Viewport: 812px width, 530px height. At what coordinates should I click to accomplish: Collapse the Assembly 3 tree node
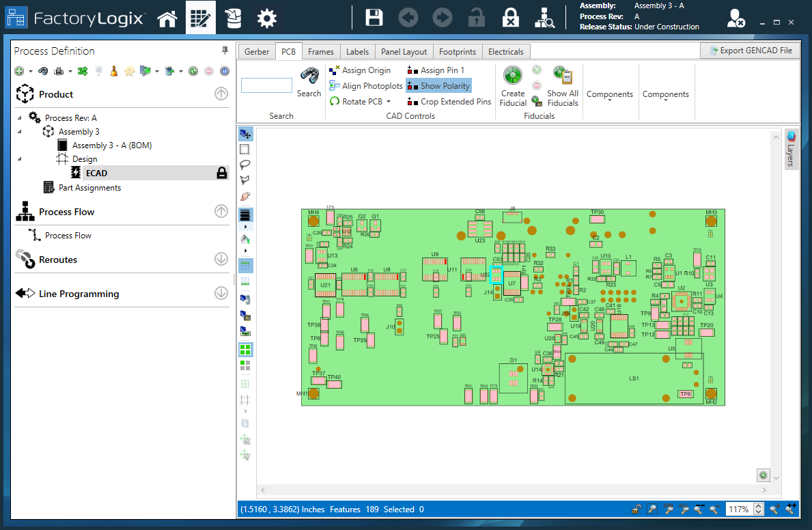click(18, 131)
